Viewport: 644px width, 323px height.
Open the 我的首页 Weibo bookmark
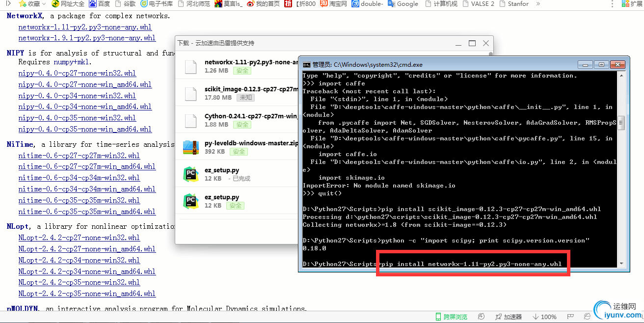tap(263, 3)
